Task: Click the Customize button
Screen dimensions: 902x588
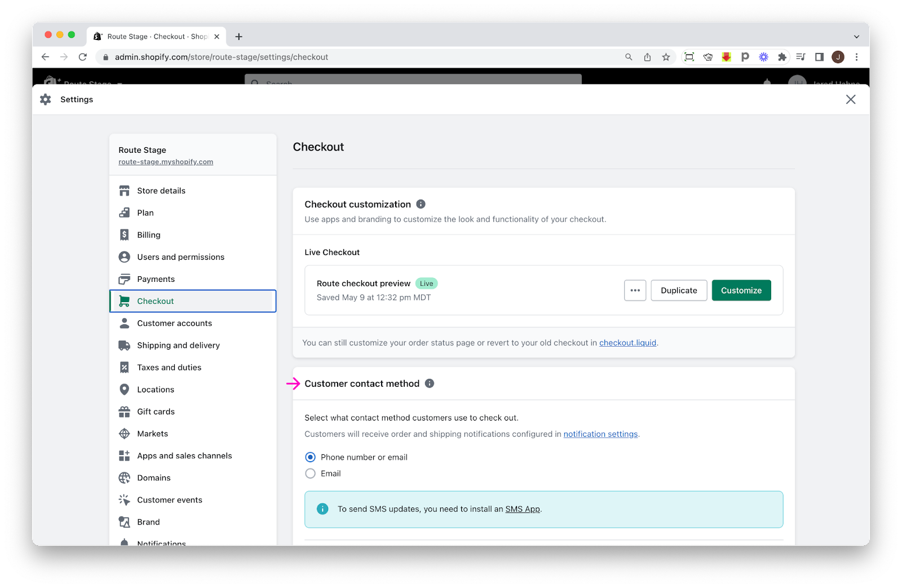Action: (x=741, y=290)
